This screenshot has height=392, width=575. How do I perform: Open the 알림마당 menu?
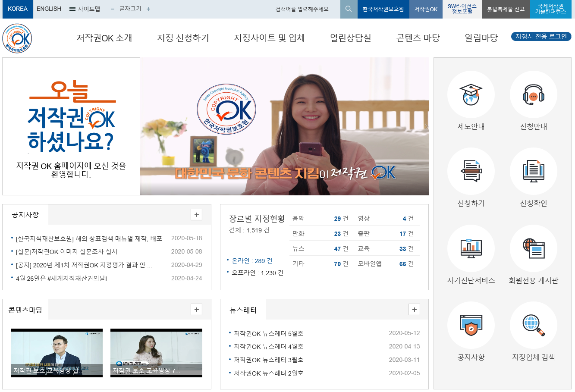click(481, 38)
